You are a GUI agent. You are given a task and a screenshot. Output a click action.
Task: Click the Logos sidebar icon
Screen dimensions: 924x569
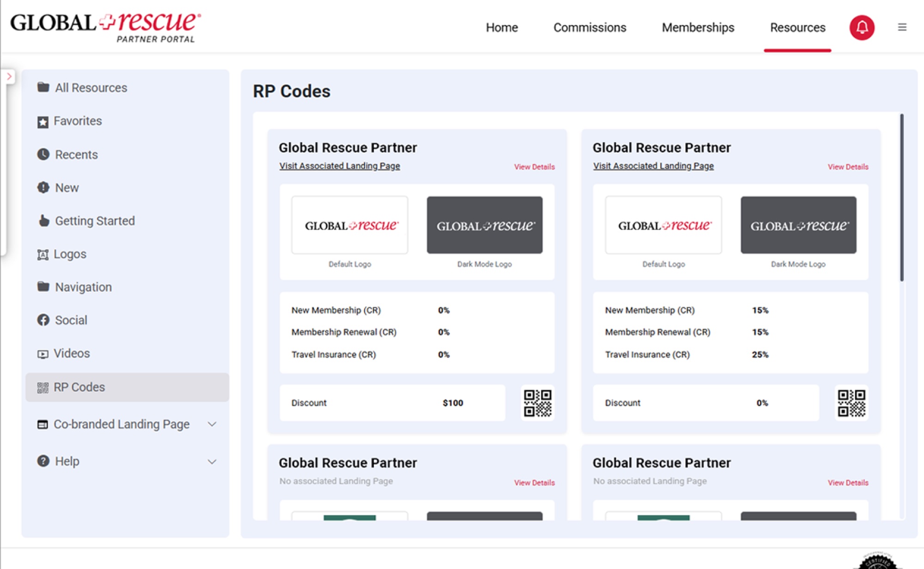point(43,254)
